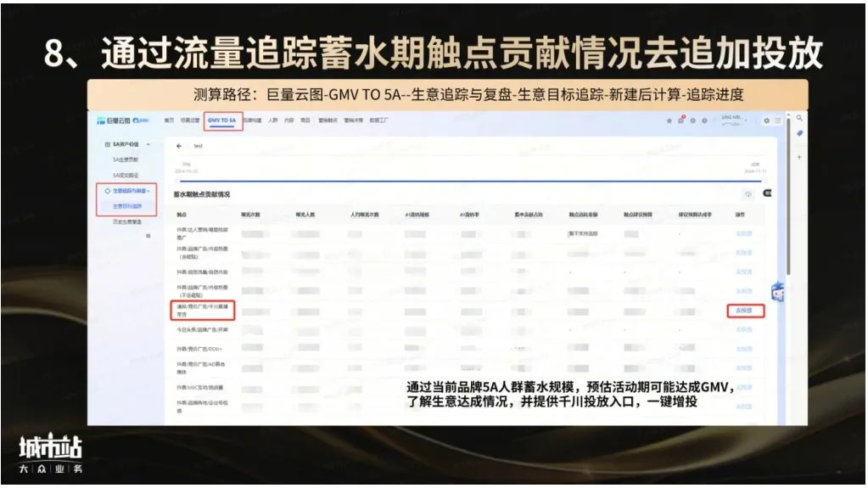Switch to the 人群 tab
Viewport: 868px width, 488px height.
click(x=273, y=121)
